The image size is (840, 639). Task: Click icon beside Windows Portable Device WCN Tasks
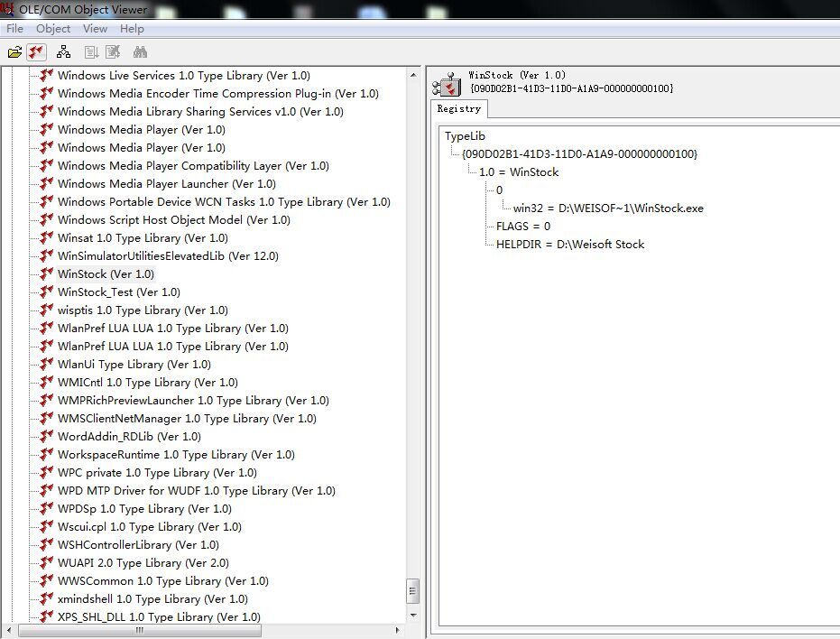[x=47, y=201]
